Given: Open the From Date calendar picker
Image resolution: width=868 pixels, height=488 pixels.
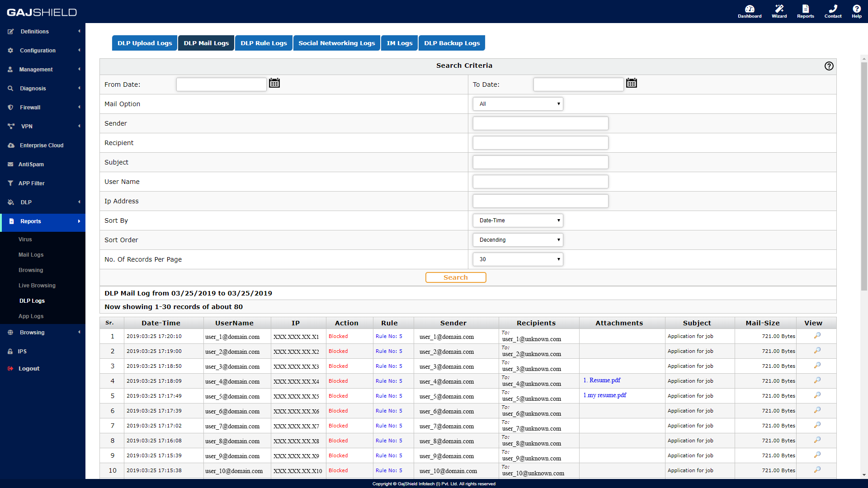Looking at the screenshot, I should [x=274, y=83].
